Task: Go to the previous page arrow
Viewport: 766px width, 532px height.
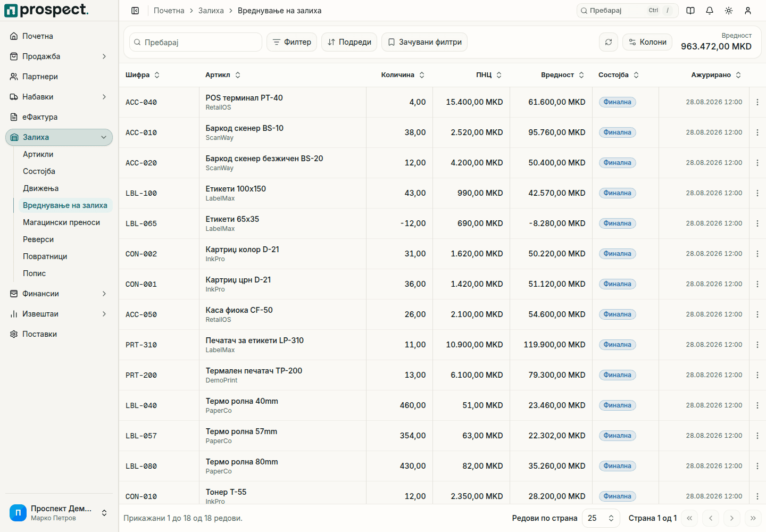Action: click(711, 518)
